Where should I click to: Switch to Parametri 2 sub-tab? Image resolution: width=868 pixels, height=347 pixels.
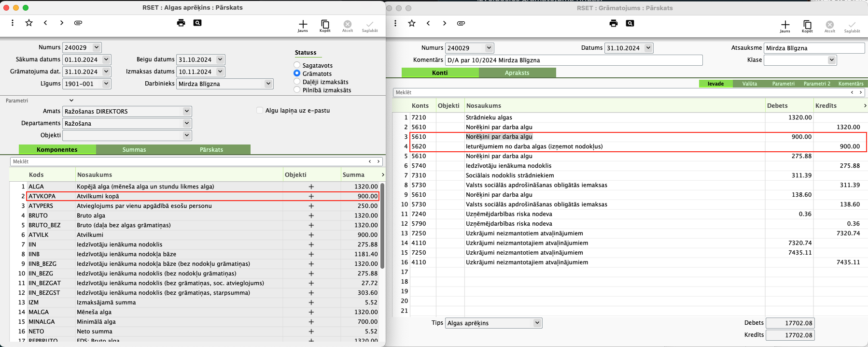click(817, 84)
